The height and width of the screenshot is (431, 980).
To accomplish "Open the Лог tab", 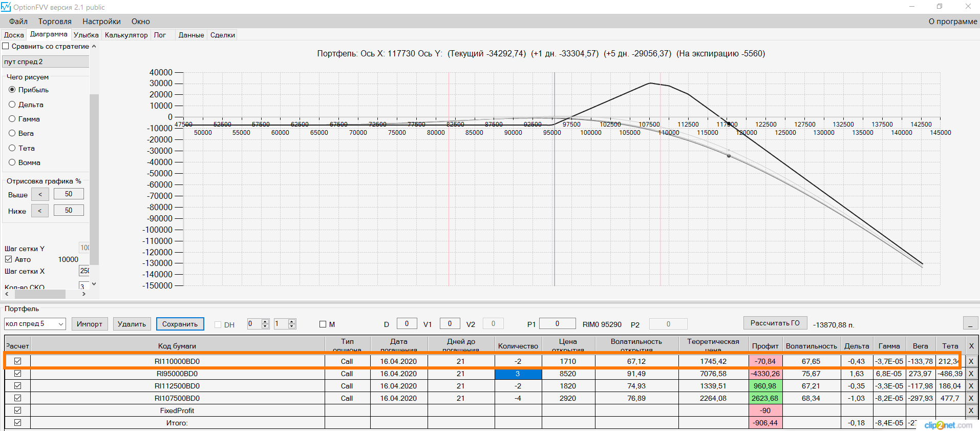I will 160,35.
